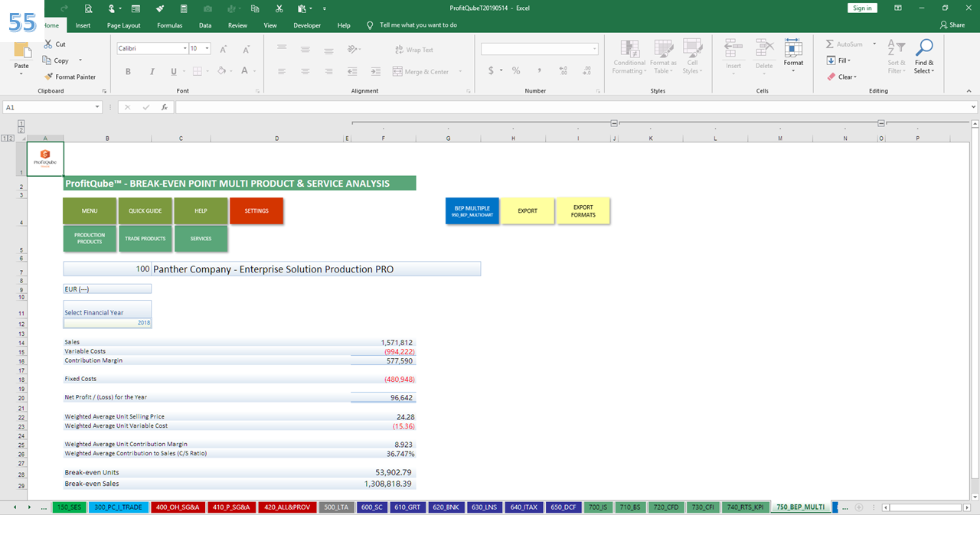
Task: Switch to the Developer tab
Action: (x=307, y=25)
